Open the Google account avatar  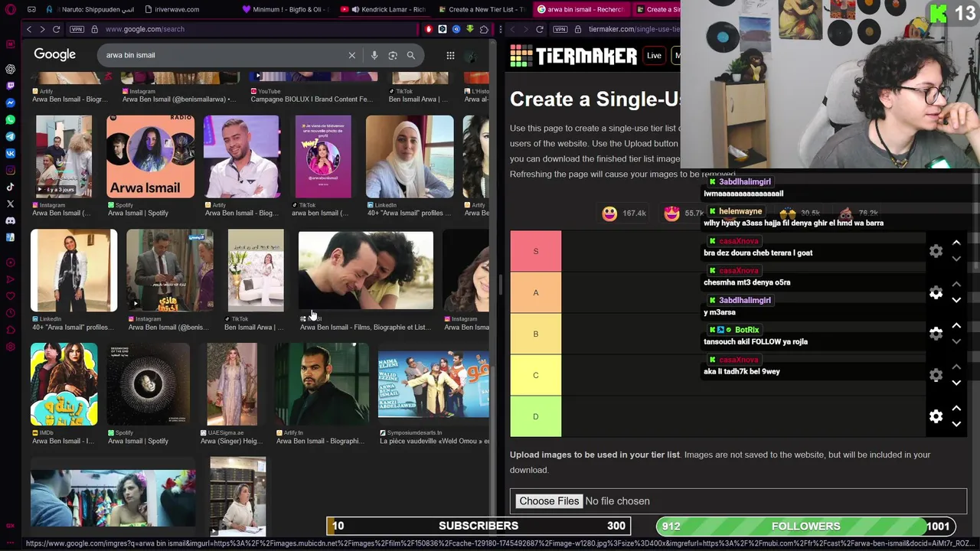click(472, 55)
